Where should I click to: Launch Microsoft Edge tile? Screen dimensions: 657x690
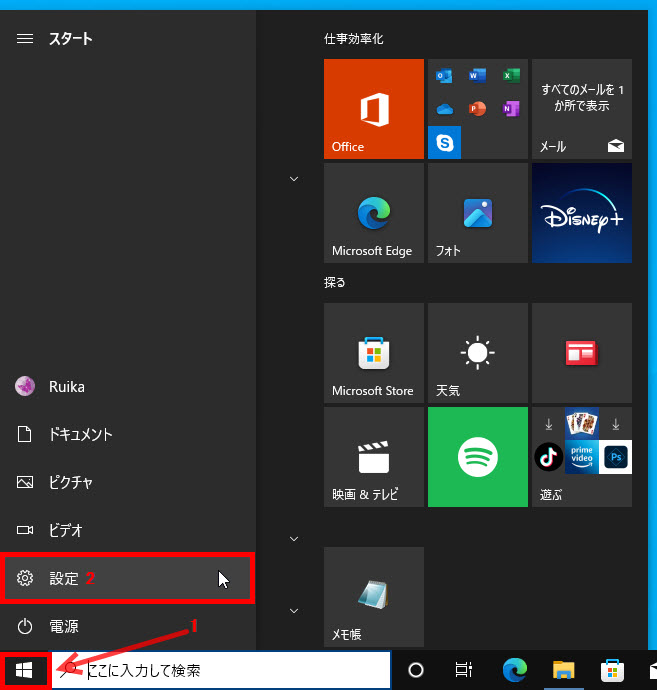click(x=373, y=213)
